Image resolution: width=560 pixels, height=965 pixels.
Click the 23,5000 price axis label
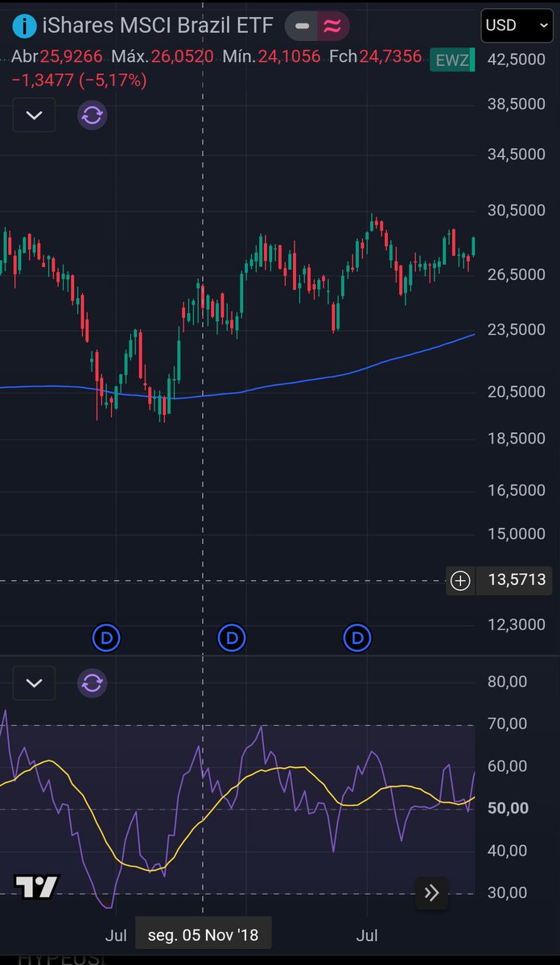517,330
